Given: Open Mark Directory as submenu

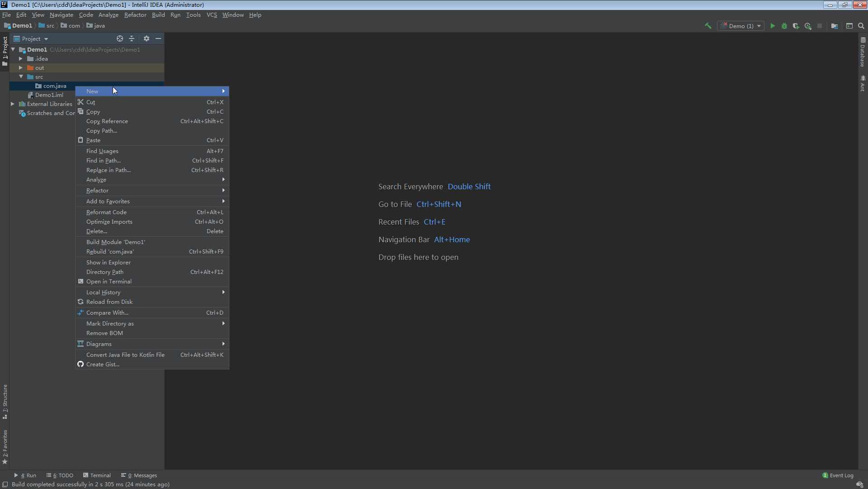Looking at the screenshot, I should click(152, 323).
